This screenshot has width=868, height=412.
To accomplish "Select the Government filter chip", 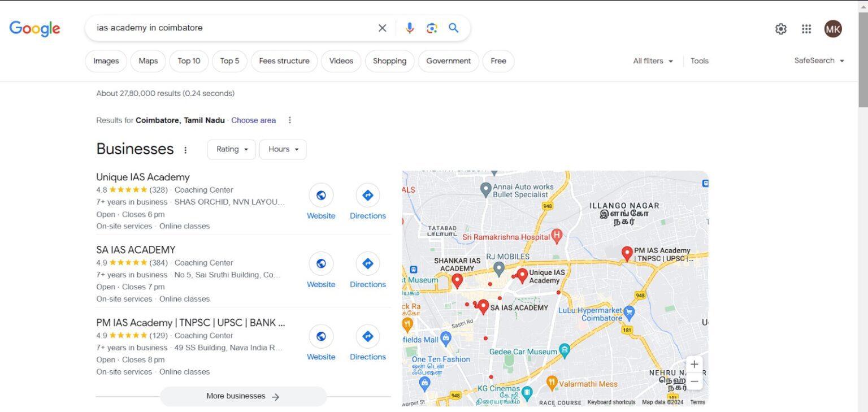I will [x=449, y=61].
